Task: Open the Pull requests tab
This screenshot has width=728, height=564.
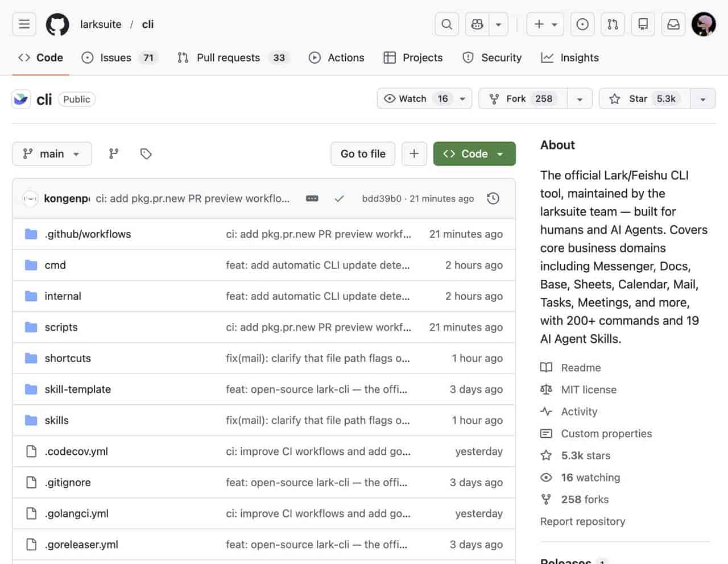Action: (233, 57)
